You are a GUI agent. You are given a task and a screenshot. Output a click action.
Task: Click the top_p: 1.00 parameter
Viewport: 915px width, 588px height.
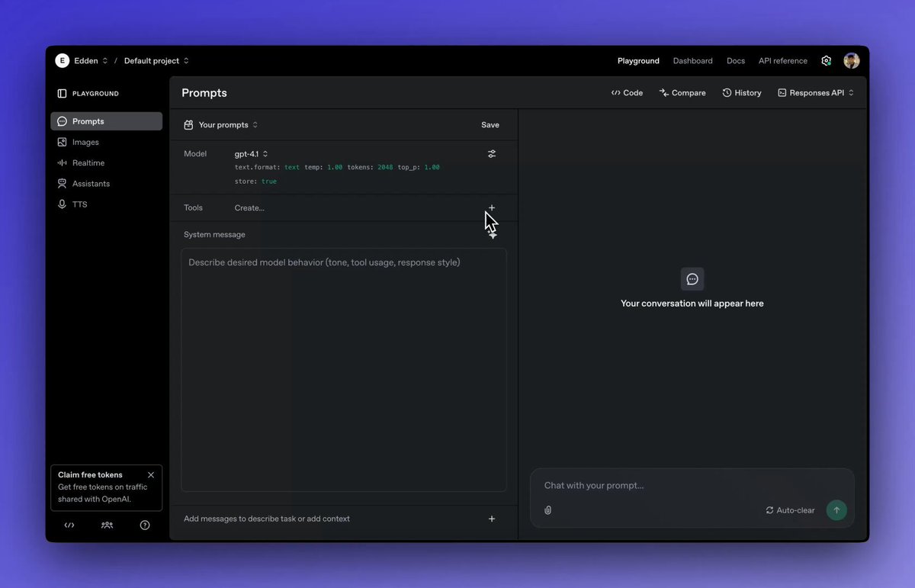pos(419,167)
